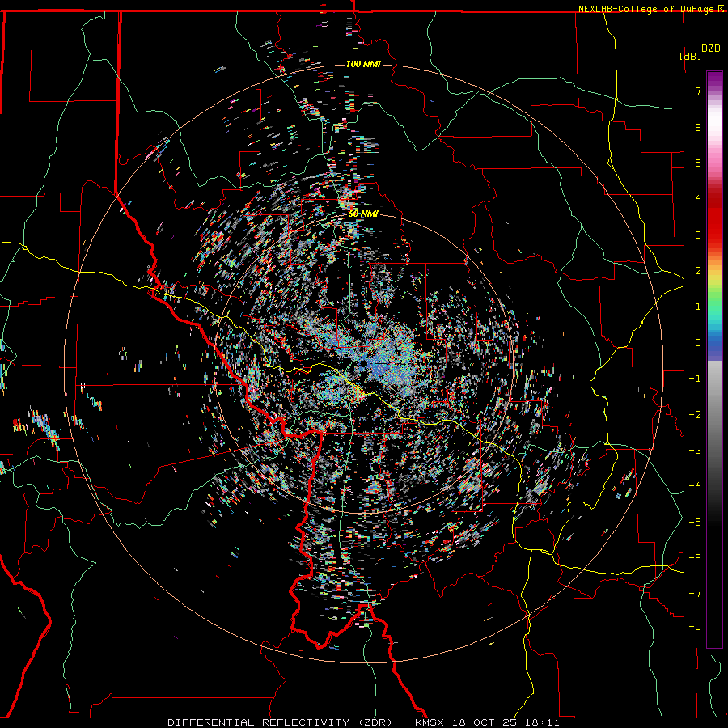Click the -7 value on the scale
Viewport: 728px width, 728px height.
pyautogui.click(x=695, y=594)
